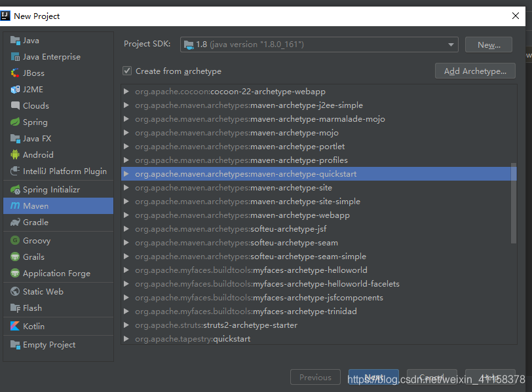Expand maven-archetype-quickstart arrow
This screenshot has height=392, width=532.
pos(126,174)
